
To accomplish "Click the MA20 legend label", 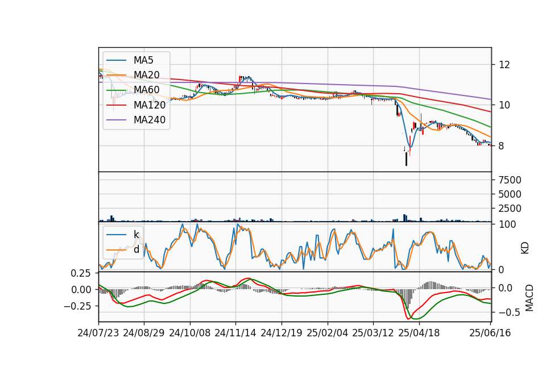I will (x=146, y=75).
